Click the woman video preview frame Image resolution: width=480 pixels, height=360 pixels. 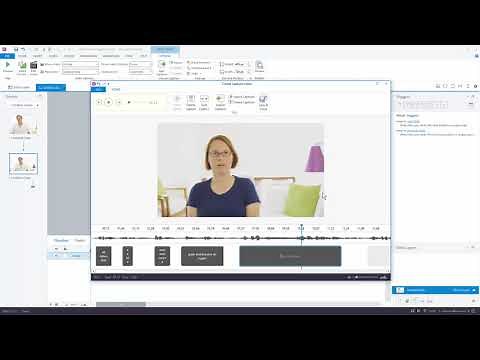[240, 170]
